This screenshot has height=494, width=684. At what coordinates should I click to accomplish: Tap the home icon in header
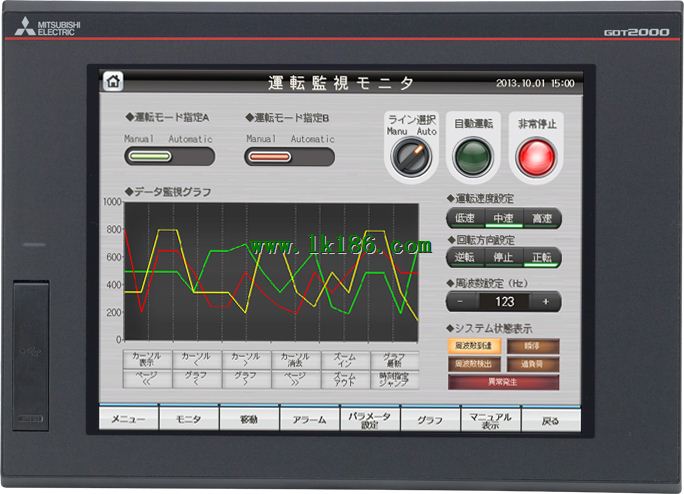tap(116, 82)
